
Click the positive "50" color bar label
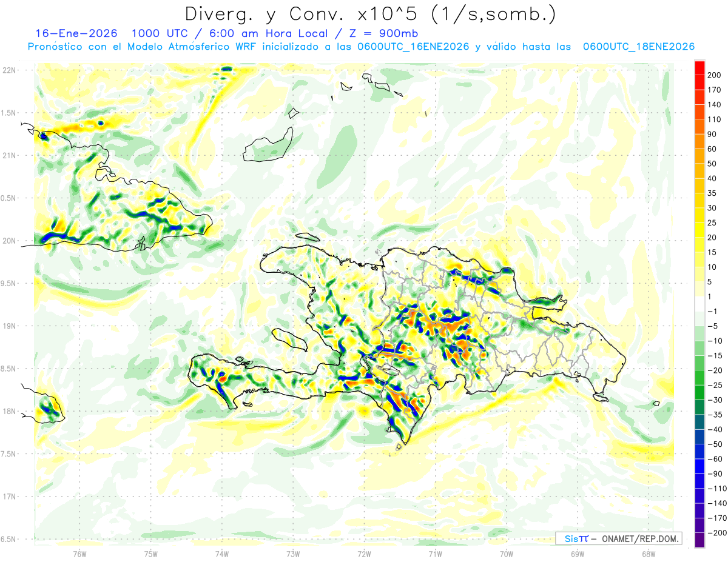713,164
